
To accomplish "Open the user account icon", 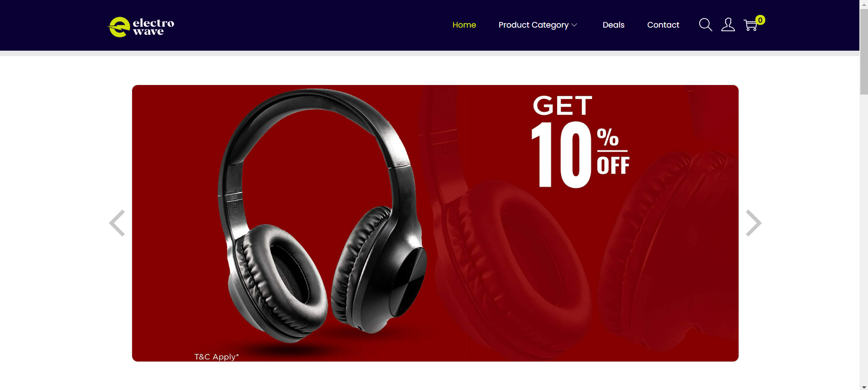I will click(728, 25).
